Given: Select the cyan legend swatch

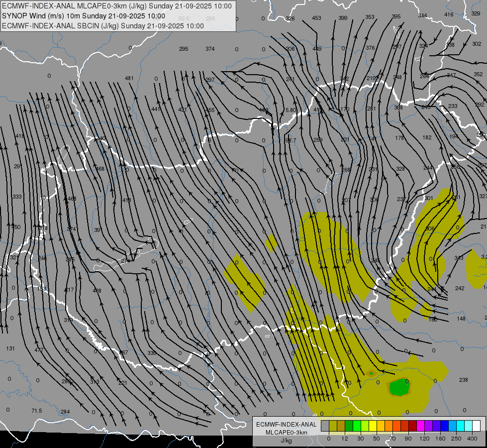Looking at the screenshot, I should [460, 426].
